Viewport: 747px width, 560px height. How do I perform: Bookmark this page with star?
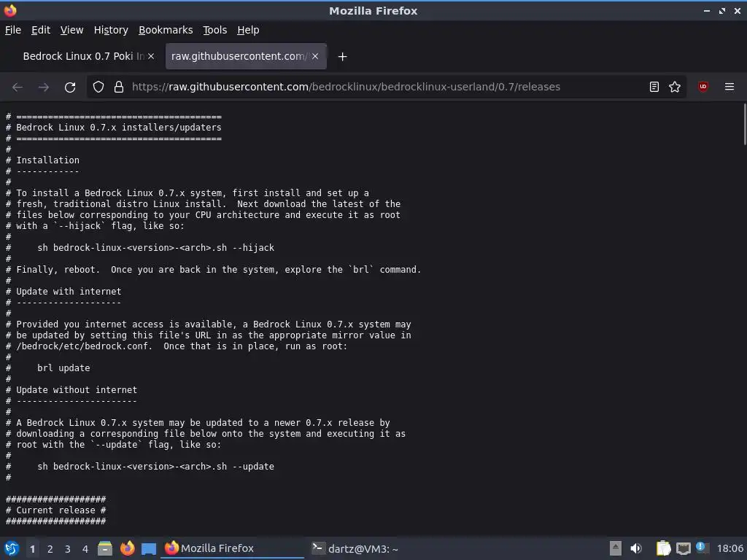pyautogui.click(x=675, y=87)
